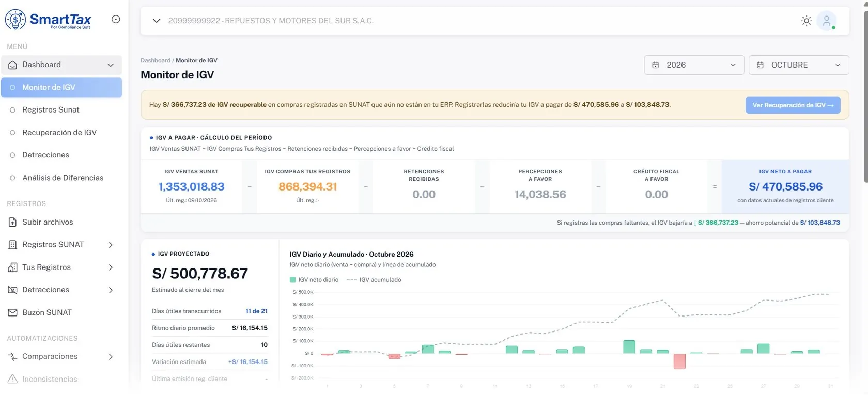This screenshot has width=868, height=395.
Task: Click Ver Recuperación de IGV button
Action: click(793, 105)
